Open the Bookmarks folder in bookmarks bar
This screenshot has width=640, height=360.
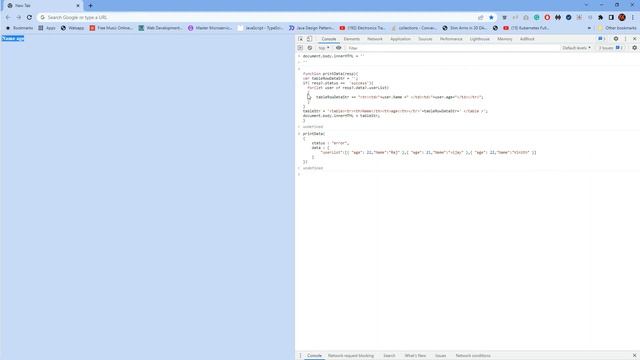(x=19, y=28)
